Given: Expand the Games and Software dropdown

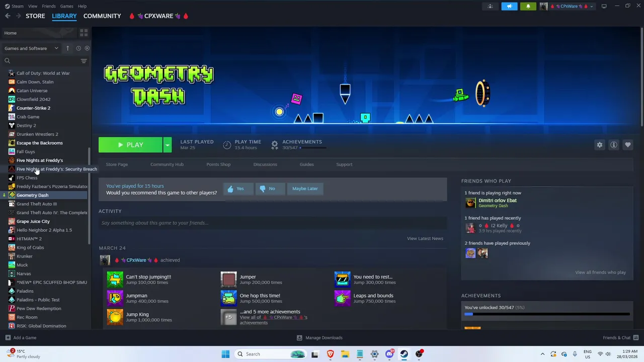Looking at the screenshot, I should [x=31, y=48].
